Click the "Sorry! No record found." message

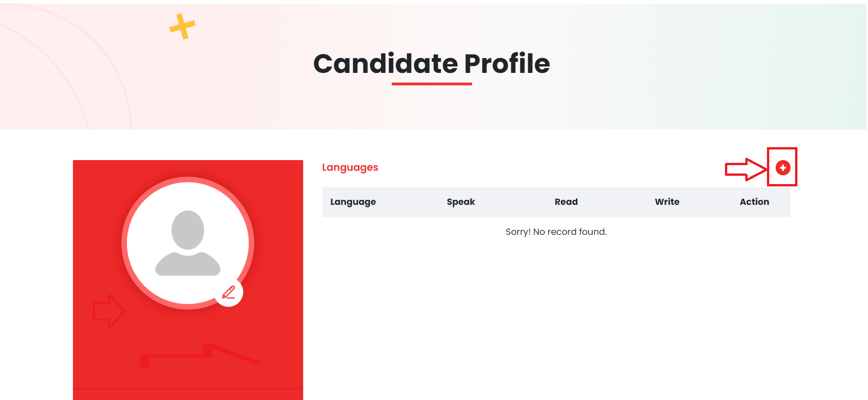[x=556, y=232]
